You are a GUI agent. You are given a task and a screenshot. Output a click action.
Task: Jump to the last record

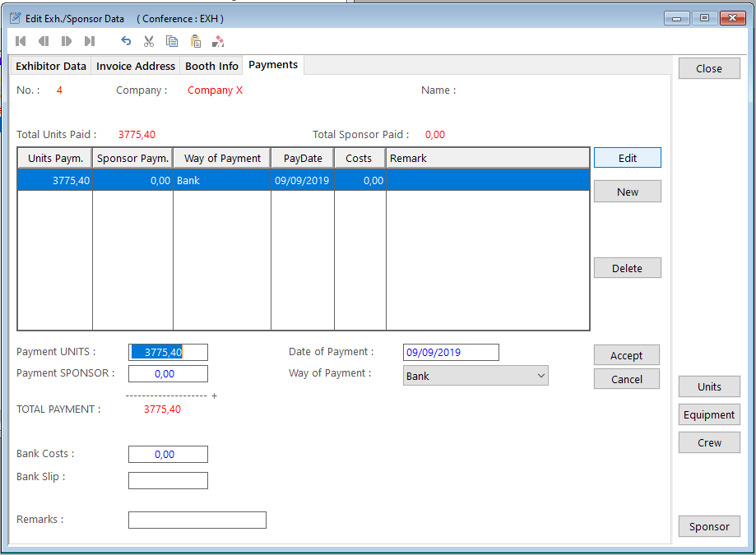[90, 41]
